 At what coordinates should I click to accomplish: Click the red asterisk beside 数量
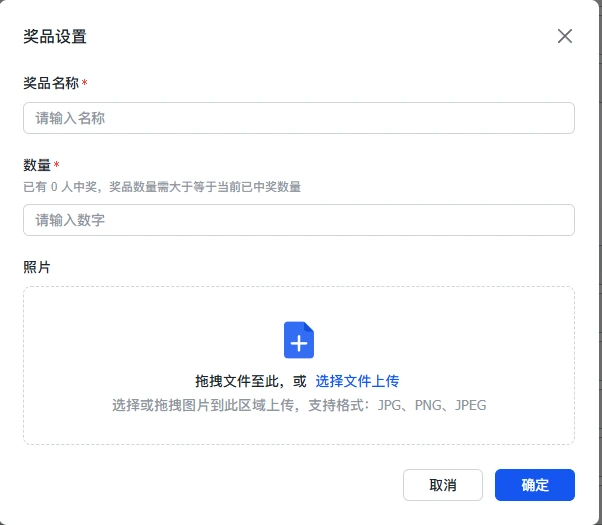(57, 165)
